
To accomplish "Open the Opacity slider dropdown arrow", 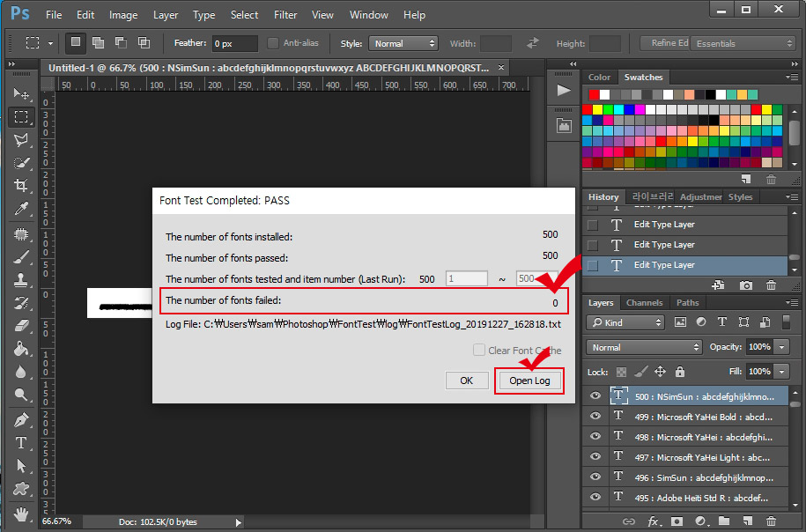I will [782, 347].
